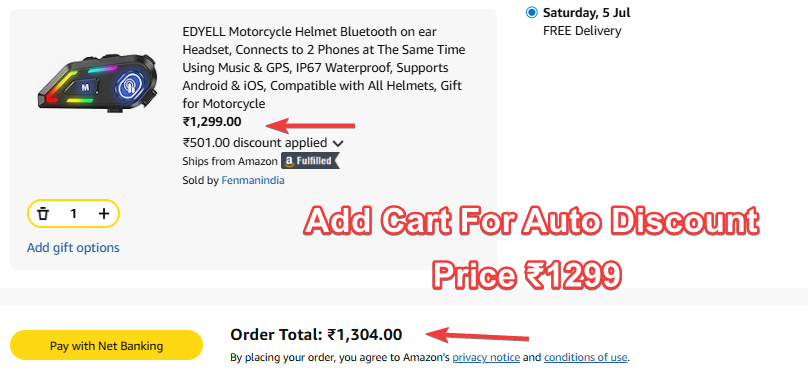The image size is (808, 383).
Task: Click the item price ₹1,299.00
Action: (x=212, y=122)
